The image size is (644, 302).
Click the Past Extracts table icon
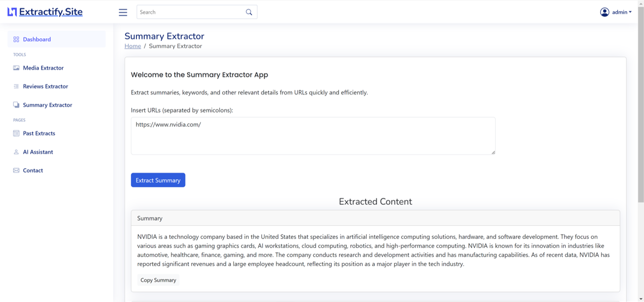[16, 133]
